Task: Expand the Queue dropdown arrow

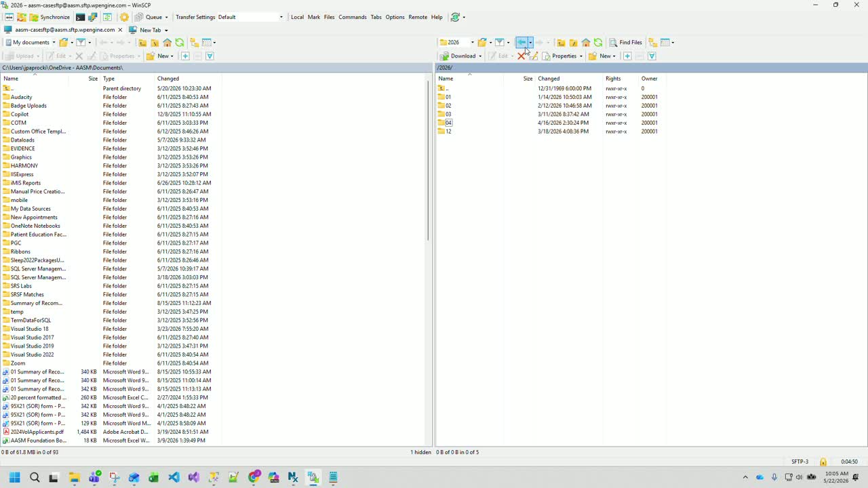Action: (166, 18)
